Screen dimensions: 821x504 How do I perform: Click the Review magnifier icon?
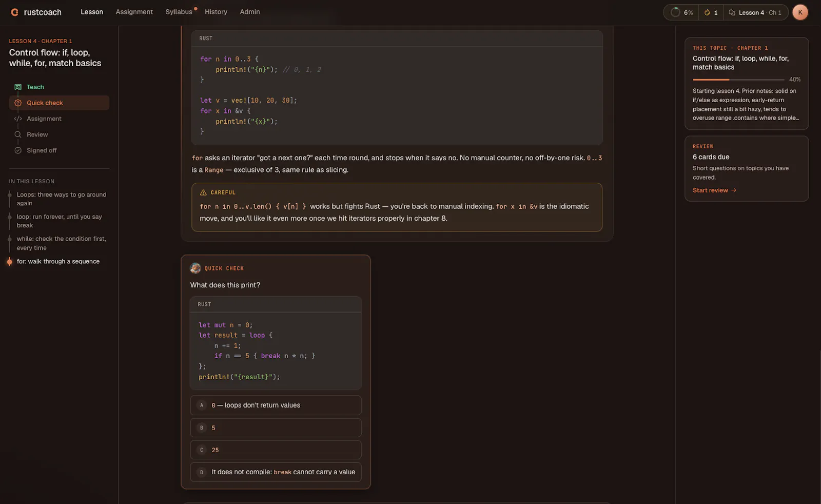pyautogui.click(x=18, y=134)
